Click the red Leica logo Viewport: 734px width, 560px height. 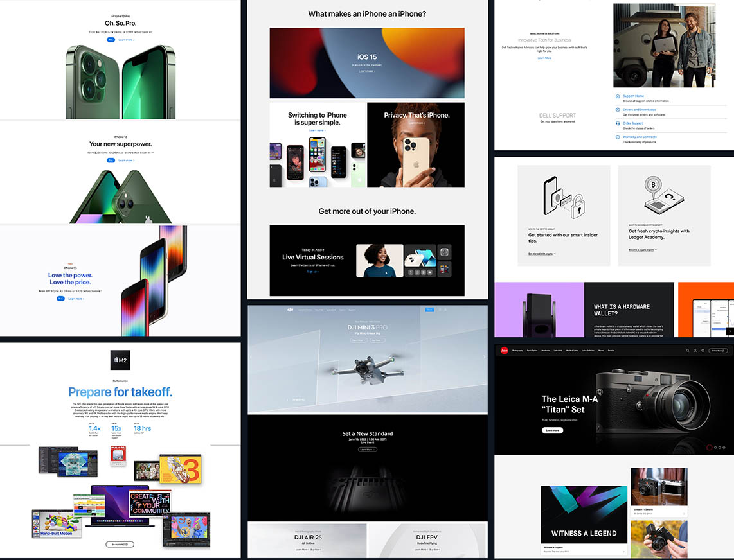pyautogui.click(x=504, y=351)
